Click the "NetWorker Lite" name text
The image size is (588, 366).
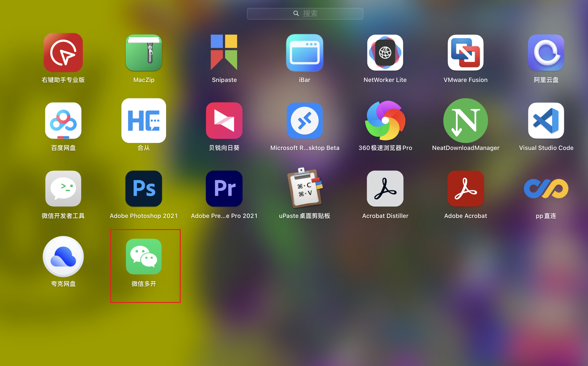click(385, 80)
